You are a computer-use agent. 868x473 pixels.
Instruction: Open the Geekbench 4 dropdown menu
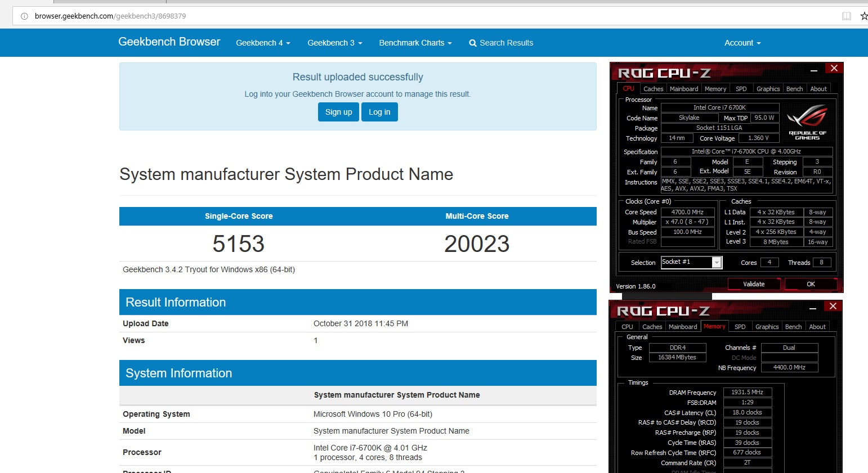[263, 43]
